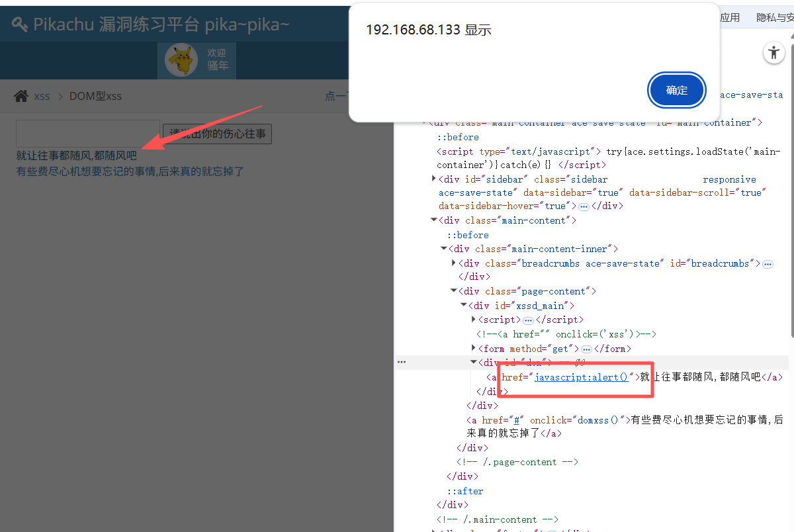Click the DOM型xss breadcrumb text
Image resolution: width=794 pixels, height=532 pixels.
(x=96, y=97)
